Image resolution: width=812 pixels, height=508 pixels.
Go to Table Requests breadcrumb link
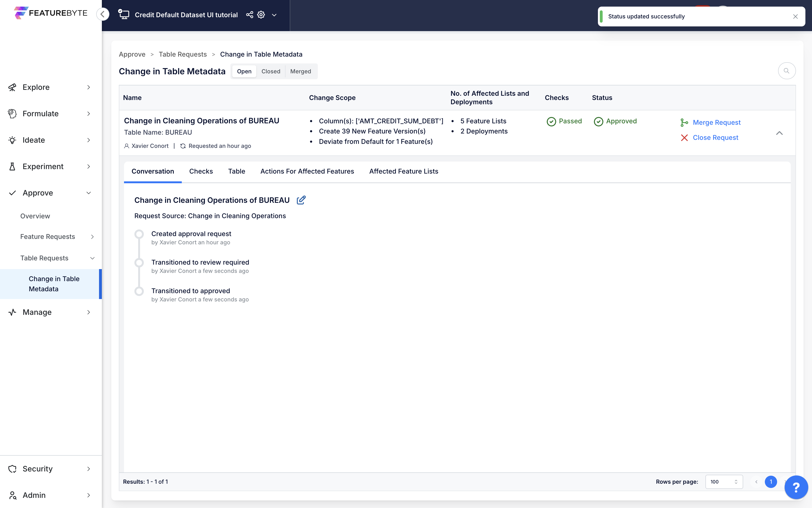[183, 54]
